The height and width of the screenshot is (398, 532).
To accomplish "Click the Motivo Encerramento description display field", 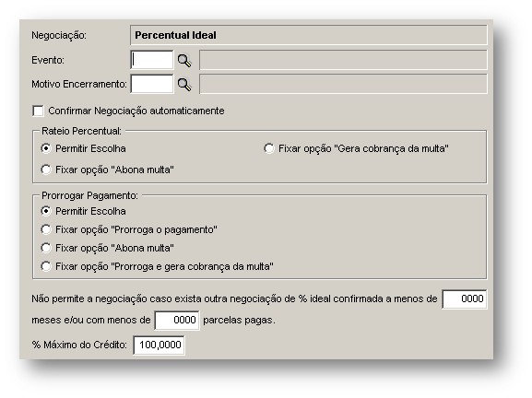I will coord(343,84).
